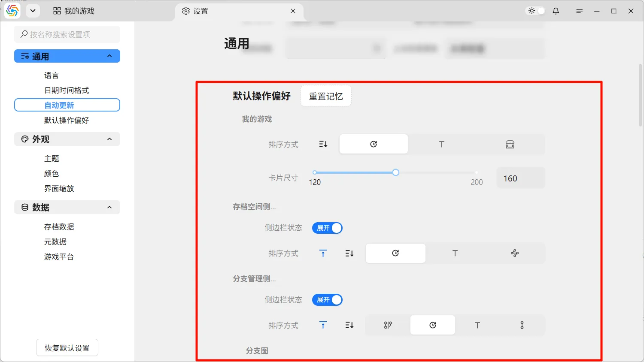The image size is (644, 362).
Task: Click the 重置记忆 button
Action: click(326, 96)
